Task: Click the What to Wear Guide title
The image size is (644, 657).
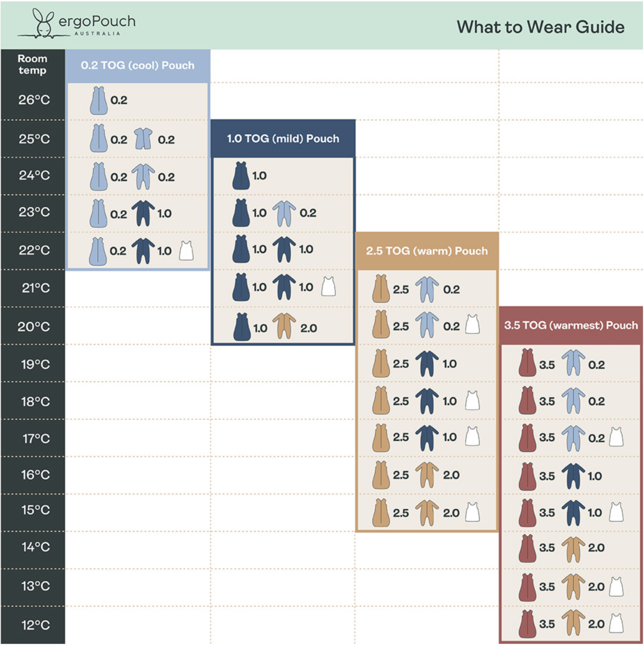Action: [540, 27]
